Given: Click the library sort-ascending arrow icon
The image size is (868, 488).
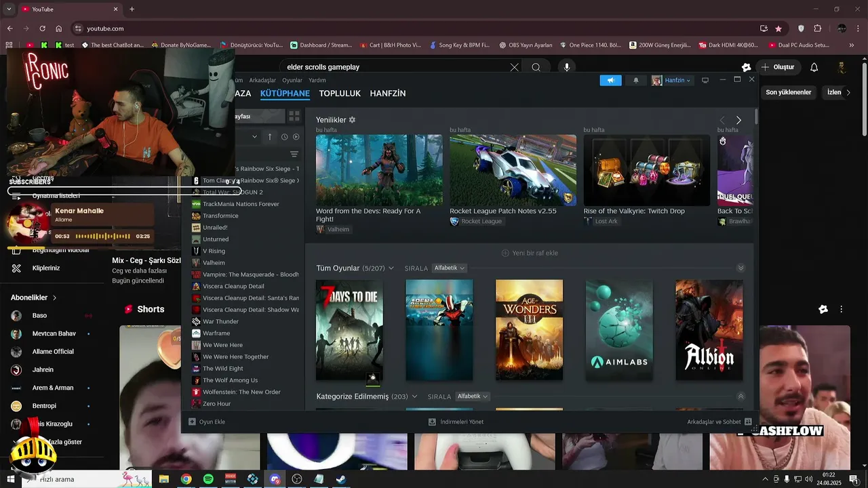Looking at the screenshot, I should 269,137.
